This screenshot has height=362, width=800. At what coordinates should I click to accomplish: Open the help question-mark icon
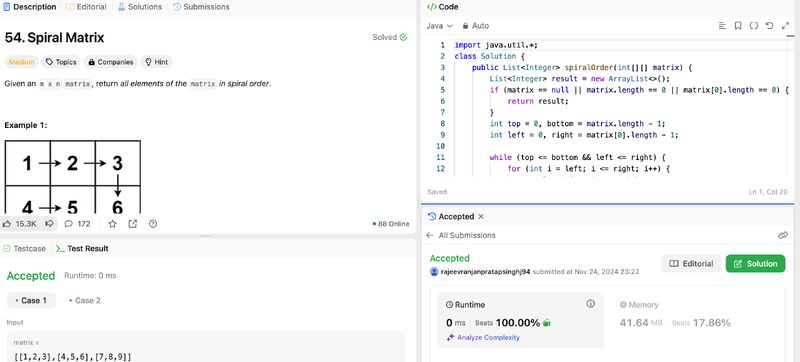tap(153, 224)
